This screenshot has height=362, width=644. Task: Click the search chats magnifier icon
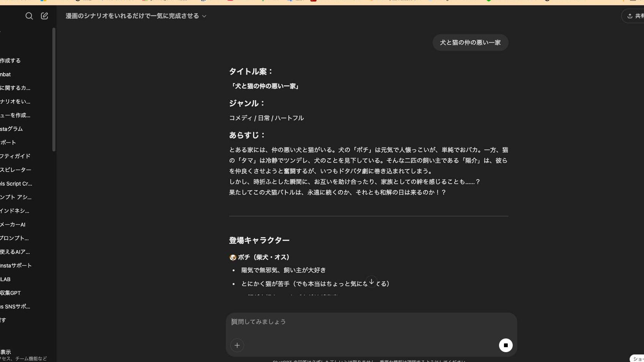coord(29,16)
